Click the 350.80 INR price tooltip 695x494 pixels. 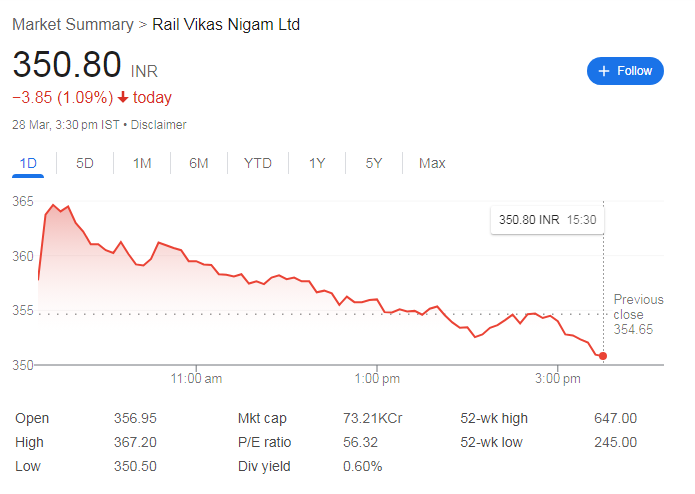pyautogui.click(x=547, y=219)
